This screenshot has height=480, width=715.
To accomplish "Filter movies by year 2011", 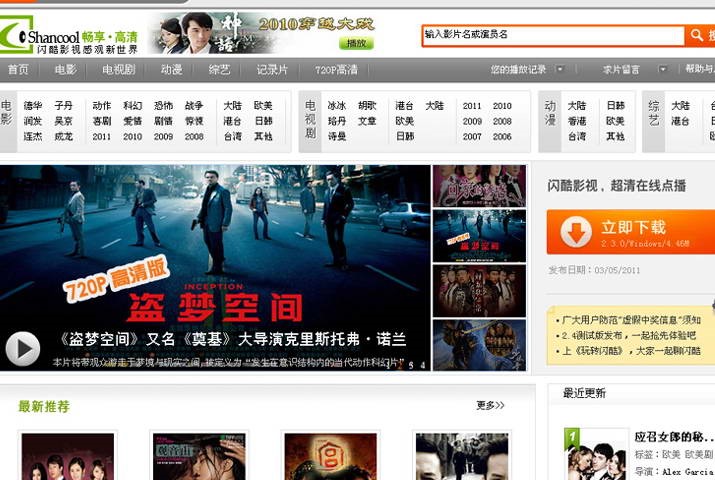I will (102, 136).
